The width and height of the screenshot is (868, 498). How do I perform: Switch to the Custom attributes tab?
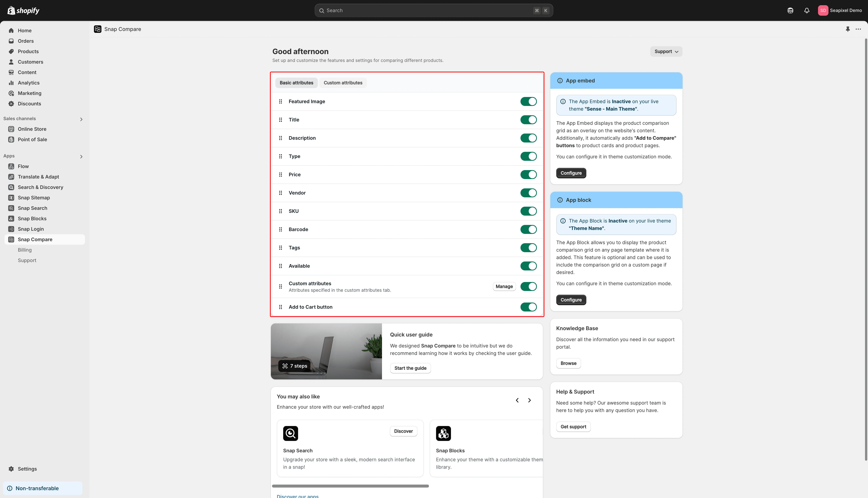[x=343, y=82]
